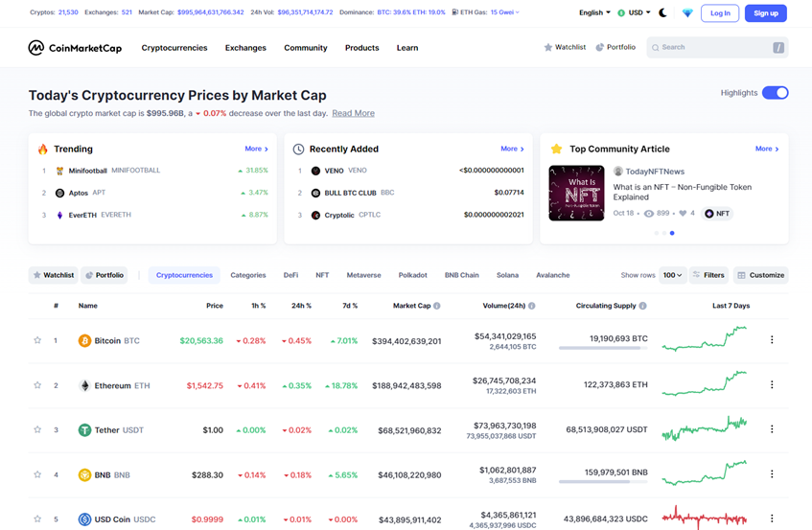Open the Learn navigation menu
The image size is (812, 530).
407,48
